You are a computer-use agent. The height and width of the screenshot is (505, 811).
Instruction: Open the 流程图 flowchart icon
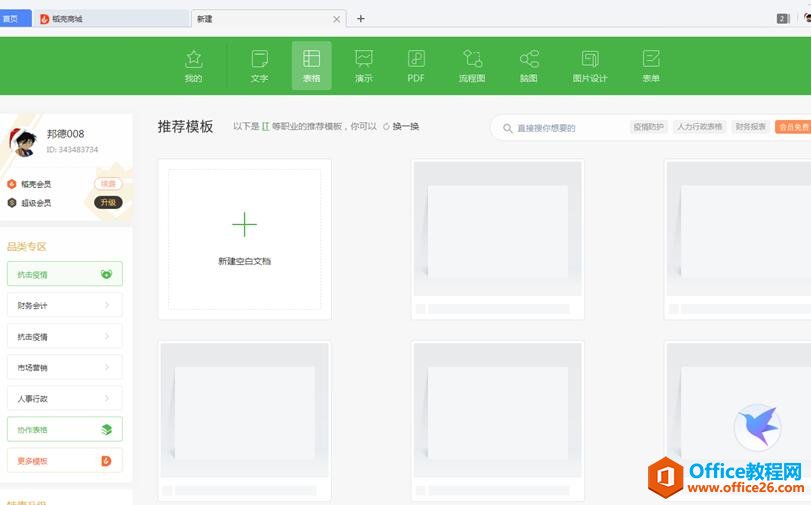tap(471, 66)
